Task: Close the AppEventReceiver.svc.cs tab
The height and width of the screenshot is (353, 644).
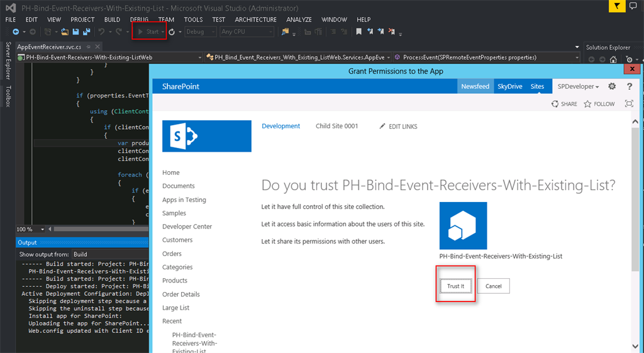Action: (x=97, y=47)
